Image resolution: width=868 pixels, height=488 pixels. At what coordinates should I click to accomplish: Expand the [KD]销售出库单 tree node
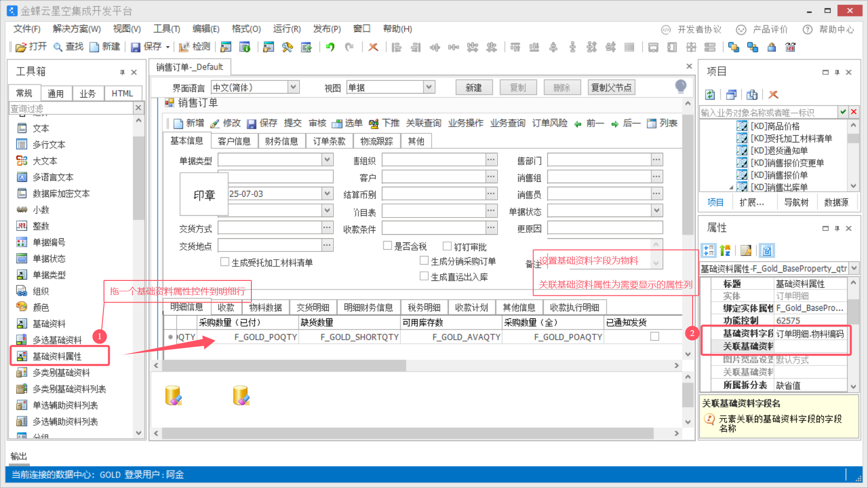(731, 187)
